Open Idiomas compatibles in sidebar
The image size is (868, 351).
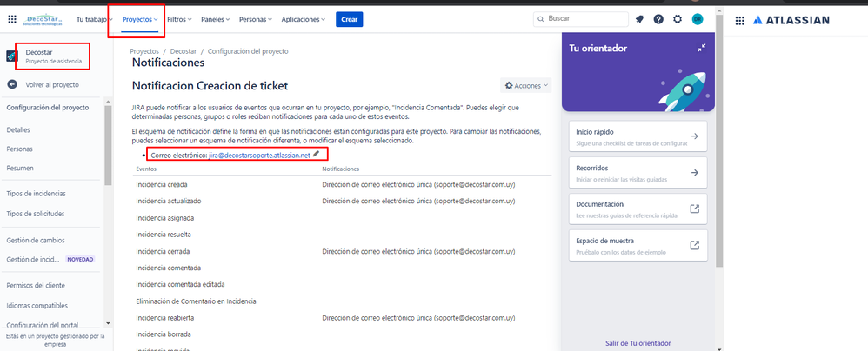tap(37, 306)
